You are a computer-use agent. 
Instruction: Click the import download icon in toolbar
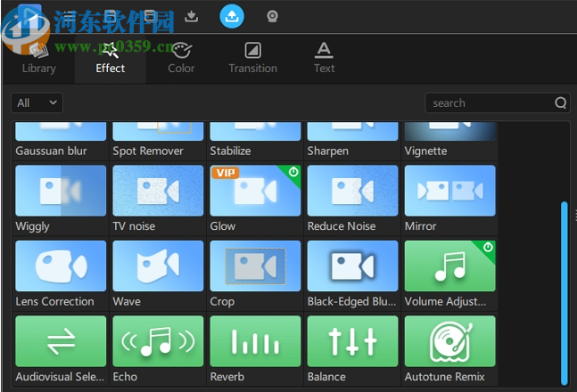192,16
